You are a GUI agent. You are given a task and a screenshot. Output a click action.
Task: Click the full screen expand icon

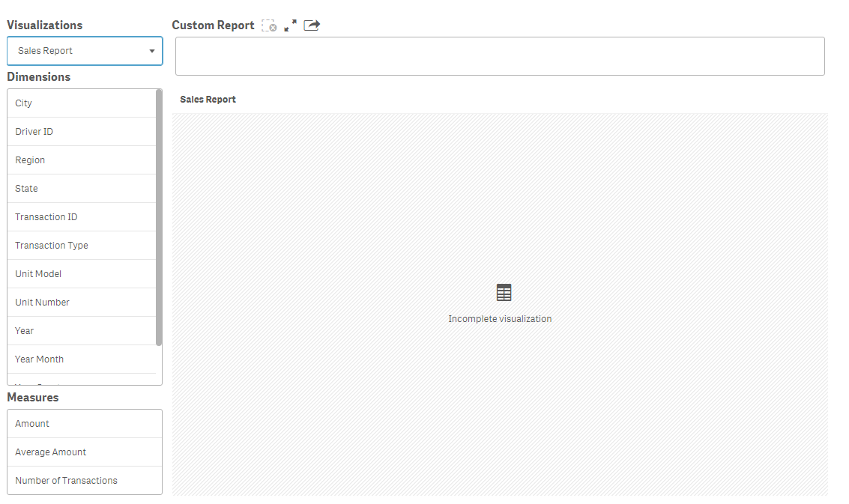tap(290, 25)
